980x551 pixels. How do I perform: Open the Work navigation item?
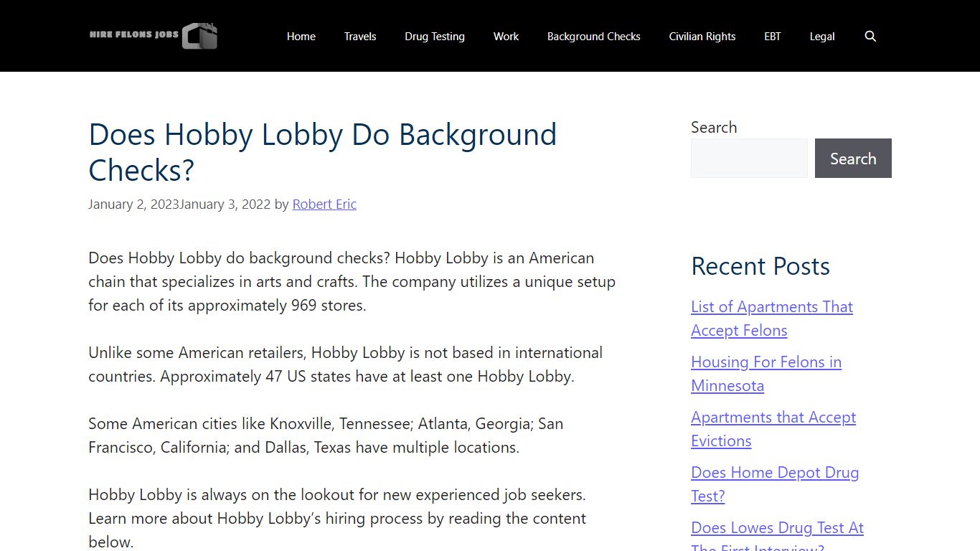[x=506, y=37]
